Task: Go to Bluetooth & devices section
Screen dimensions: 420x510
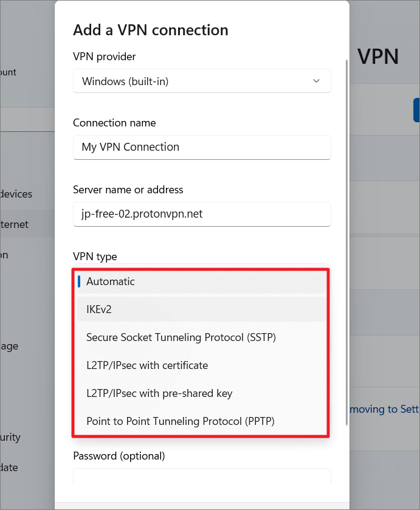Action: tap(18, 193)
